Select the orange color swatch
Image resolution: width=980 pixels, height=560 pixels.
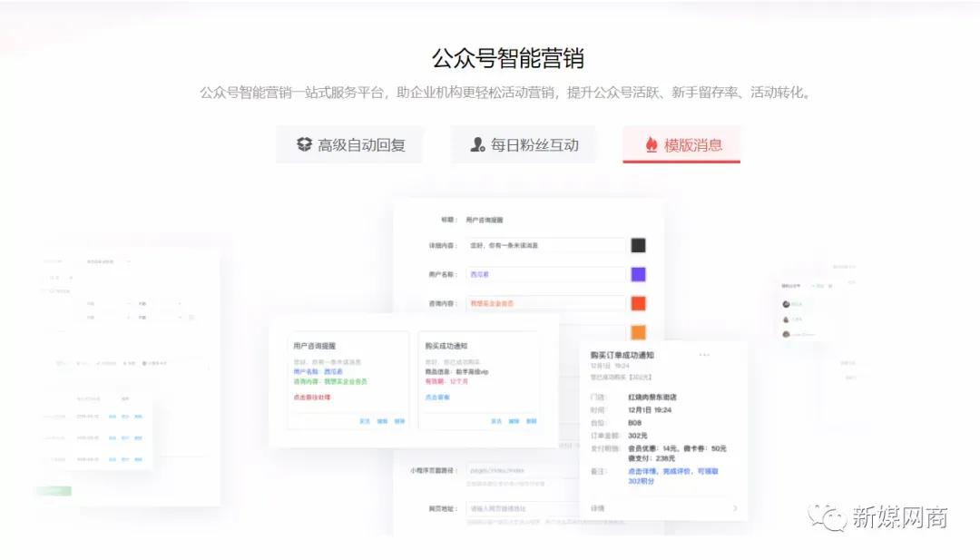638,331
